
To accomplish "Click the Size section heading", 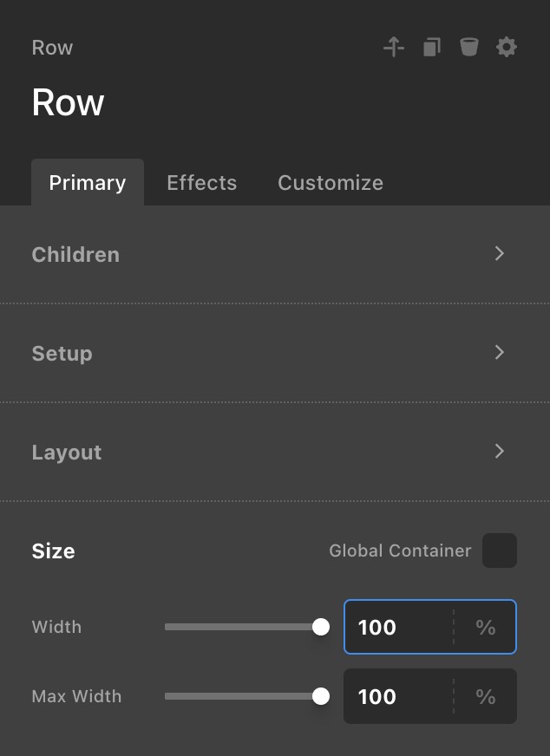I will (54, 551).
